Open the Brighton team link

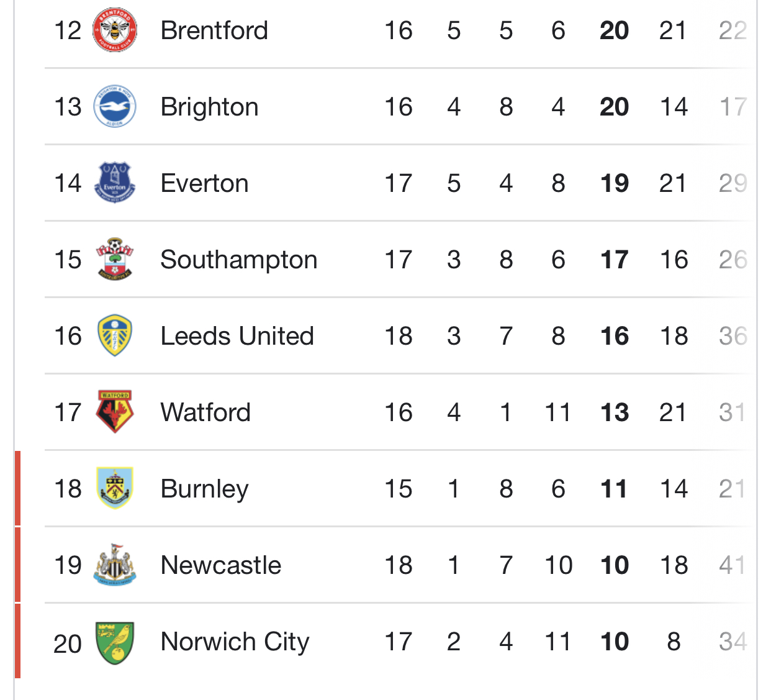click(209, 107)
